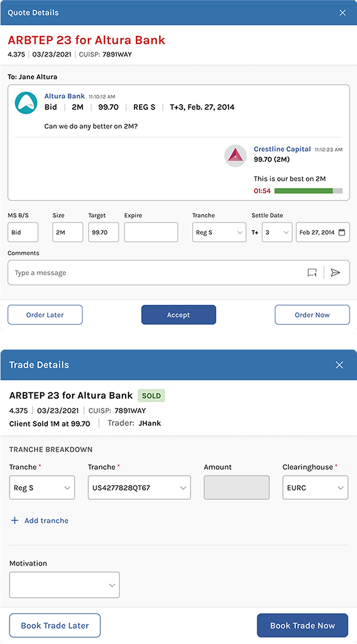Open the Reg S tranche dropdown in Quote Details
This screenshot has height=644, width=357.
(219, 233)
